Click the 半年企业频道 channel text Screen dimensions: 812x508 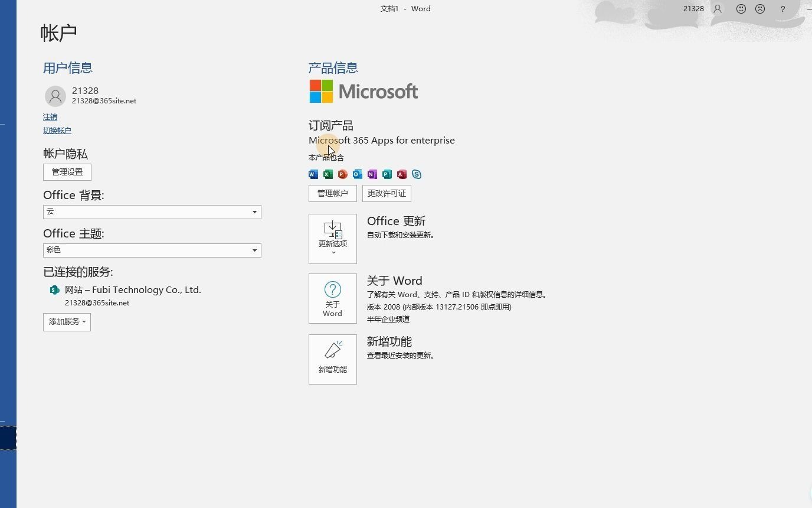(388, 320)
